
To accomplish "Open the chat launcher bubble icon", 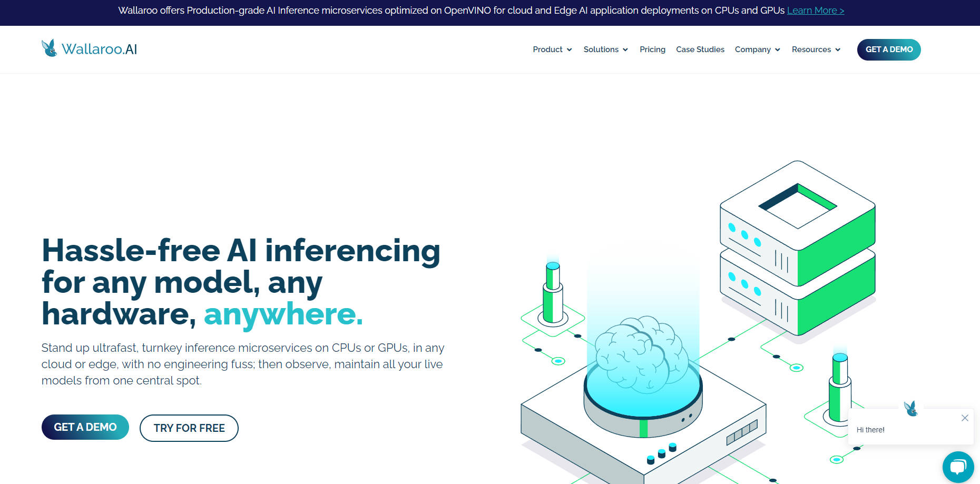I will pos(957,467).
